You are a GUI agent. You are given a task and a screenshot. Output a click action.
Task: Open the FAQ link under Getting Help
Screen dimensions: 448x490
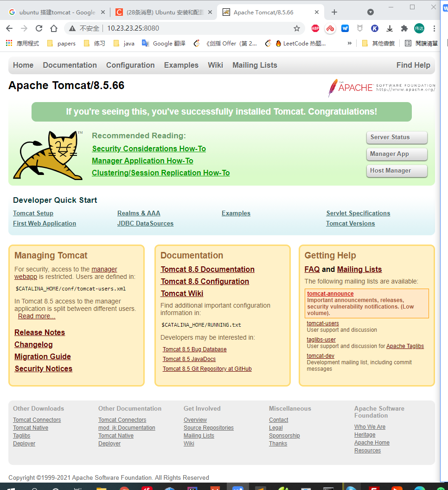coord(312,270)
